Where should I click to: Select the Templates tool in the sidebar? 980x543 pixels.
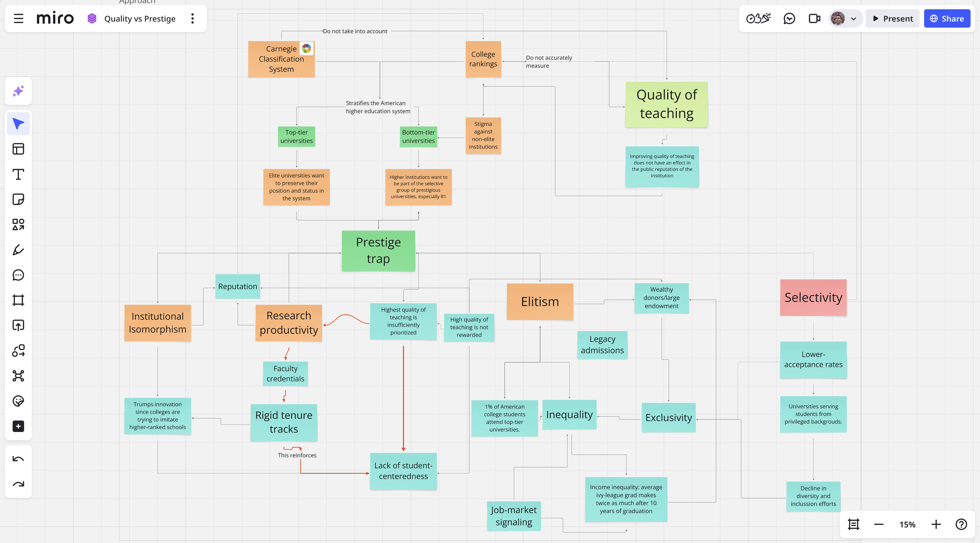pyautogui.click(x=18, y=149)
